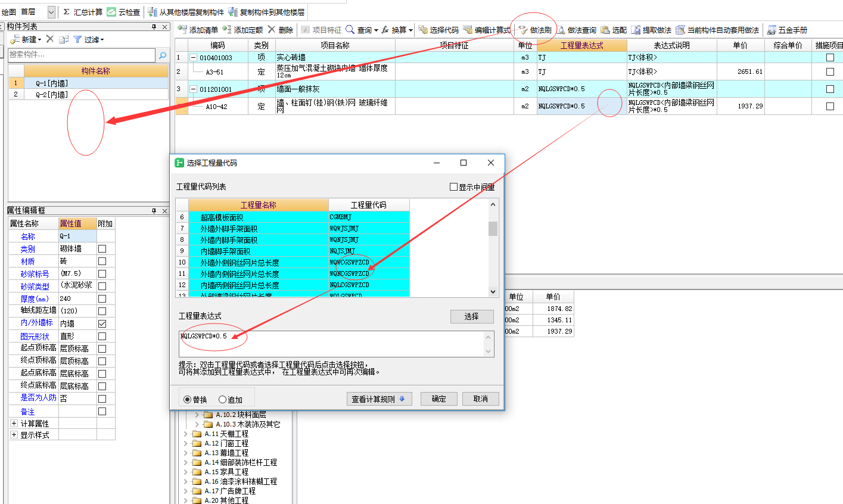Activate the 做法刷 brush tool
Viewport: 843px width, 504px height.
535,30
